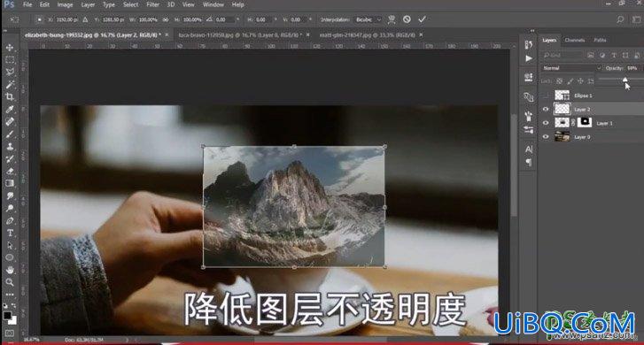Open the Paragraph panel icon
This screenshot has width=644, height=345.
(529, 163)
